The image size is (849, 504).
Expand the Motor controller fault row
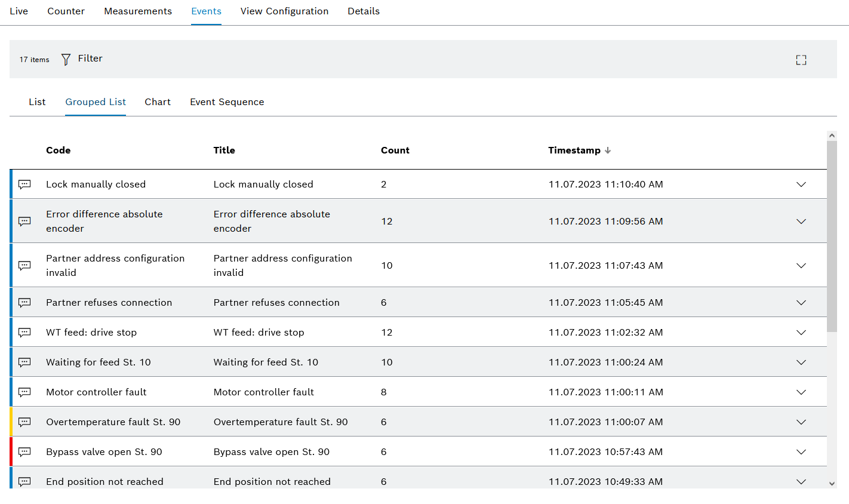pos(801,392)
